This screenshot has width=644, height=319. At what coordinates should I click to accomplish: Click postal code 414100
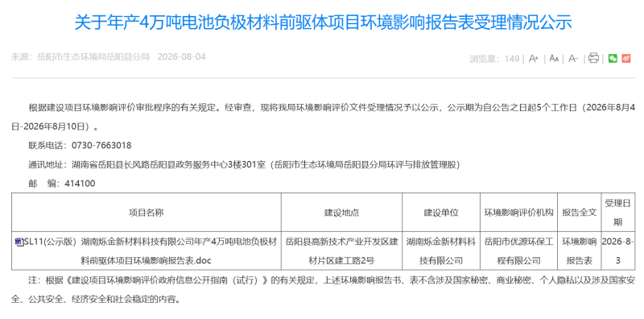click(x=80, y=184)
